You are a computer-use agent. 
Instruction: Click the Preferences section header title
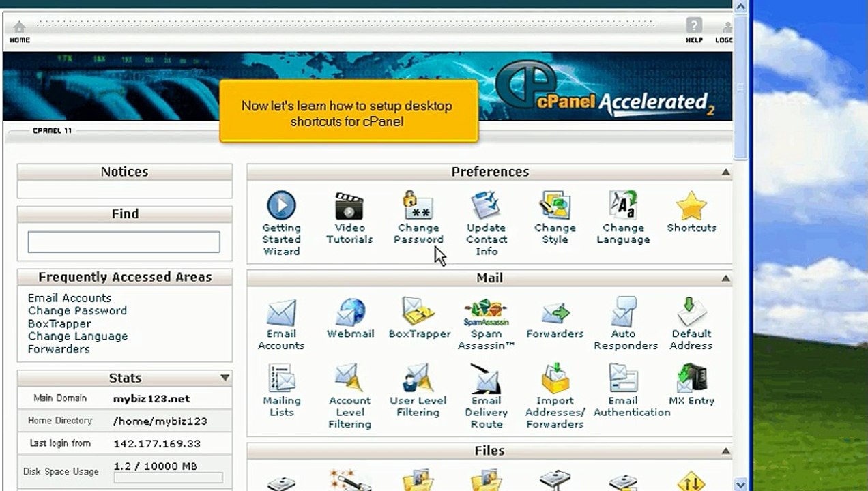pyautogui.click(x=490, y=172)
